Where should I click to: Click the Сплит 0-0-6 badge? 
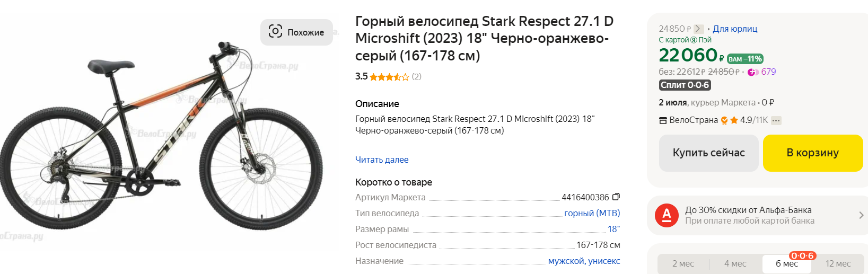pos(685,85)
